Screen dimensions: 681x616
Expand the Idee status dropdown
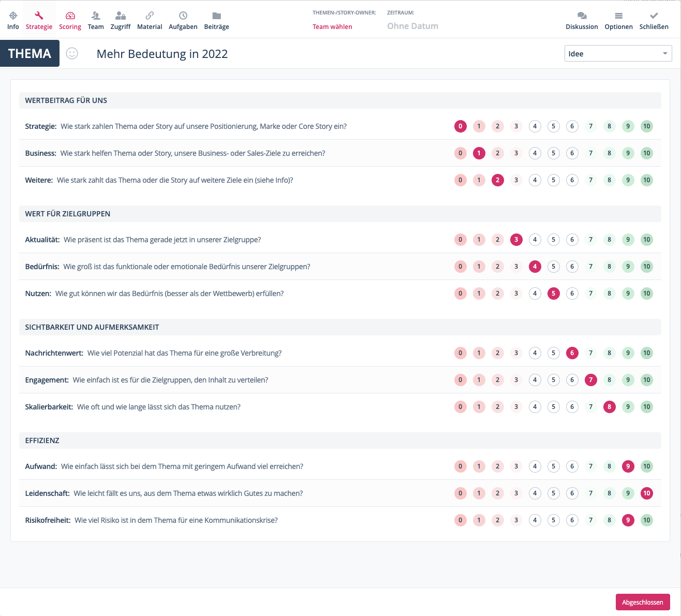pyautogui.click(x=618, y=53)
